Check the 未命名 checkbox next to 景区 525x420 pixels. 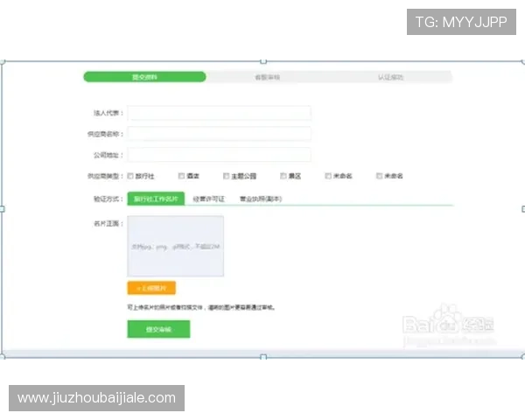coord(328,176)
